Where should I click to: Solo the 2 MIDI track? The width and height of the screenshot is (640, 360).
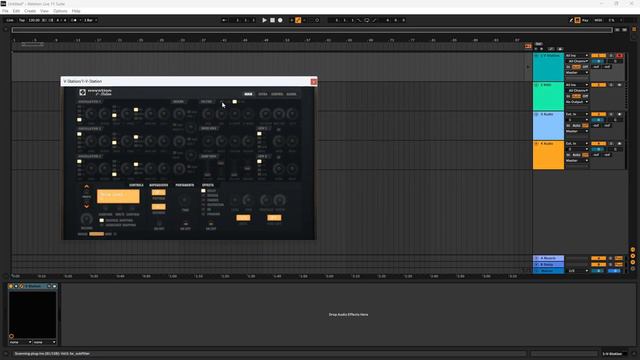click(611, 85)
